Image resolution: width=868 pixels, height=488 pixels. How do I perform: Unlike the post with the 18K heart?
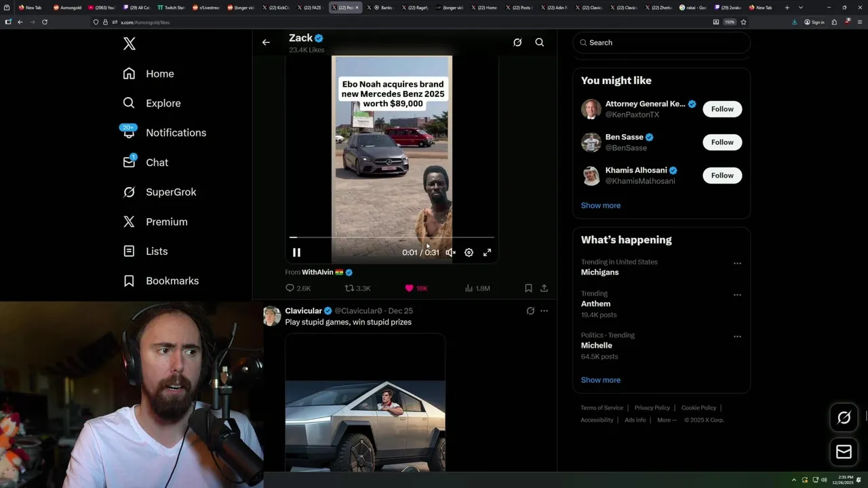[x=416, y=288]
